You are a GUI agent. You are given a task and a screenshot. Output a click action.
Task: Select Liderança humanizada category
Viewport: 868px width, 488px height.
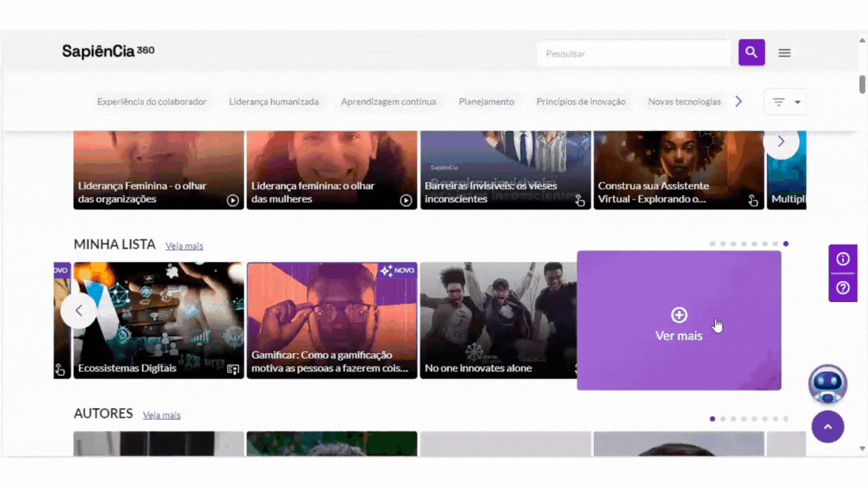pos(274,102)
